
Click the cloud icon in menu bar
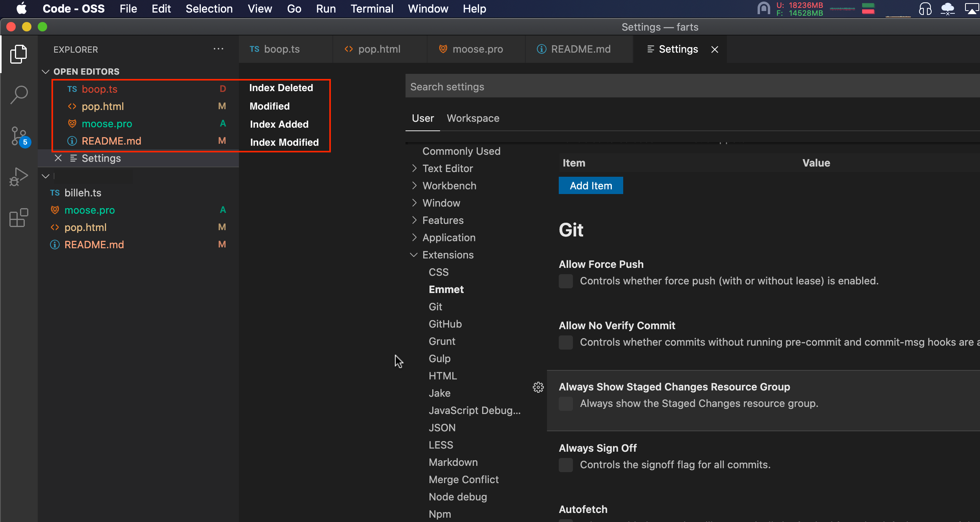(947, 8)
